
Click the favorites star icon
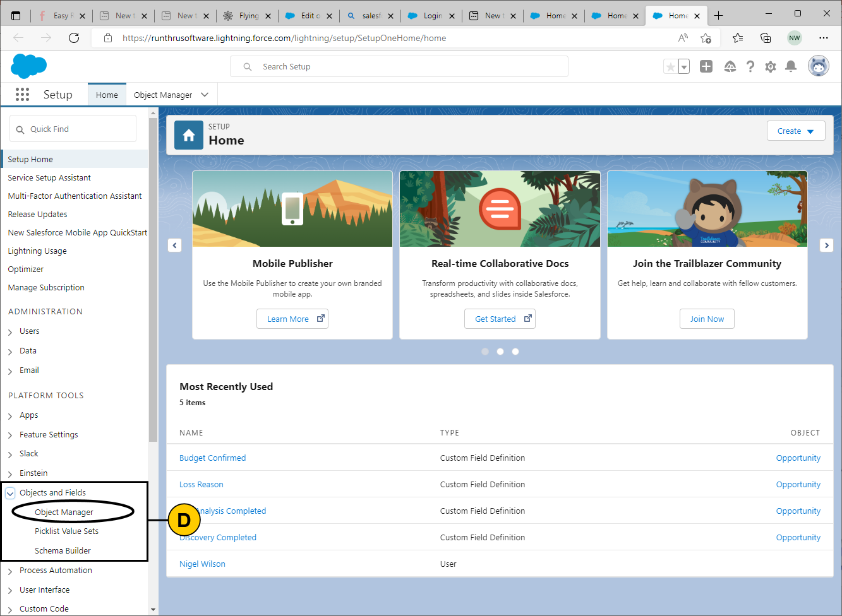pos(670,67)
